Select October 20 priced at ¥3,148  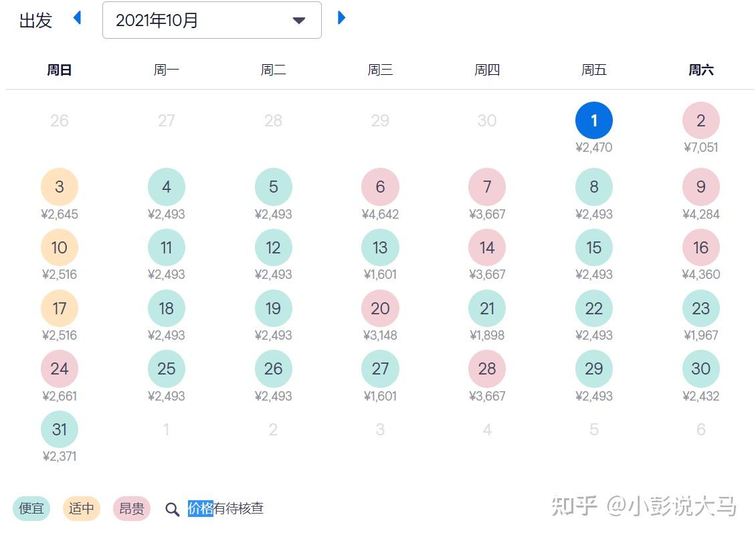380,308
